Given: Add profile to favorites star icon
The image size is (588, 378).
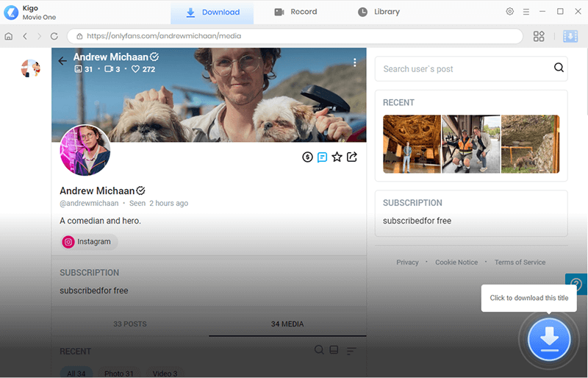Looking at the screenshot, I should pyautogui.click(x=337, y=157).
